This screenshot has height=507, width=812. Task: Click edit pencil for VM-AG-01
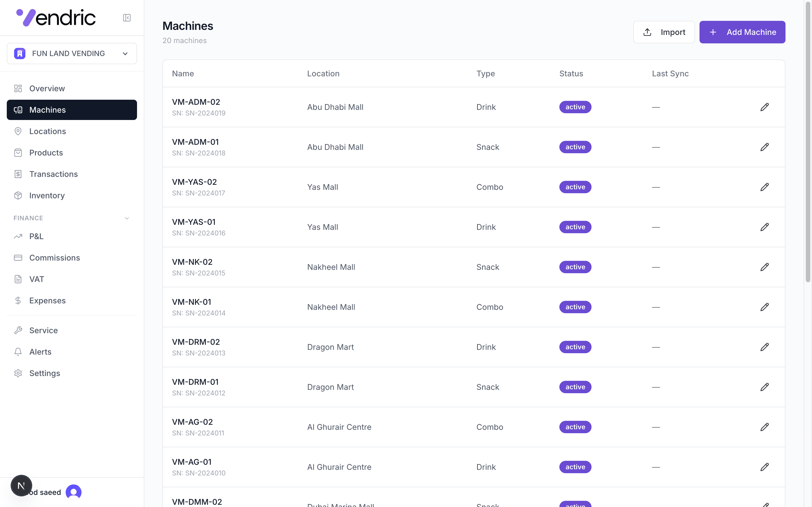[764, 467]
